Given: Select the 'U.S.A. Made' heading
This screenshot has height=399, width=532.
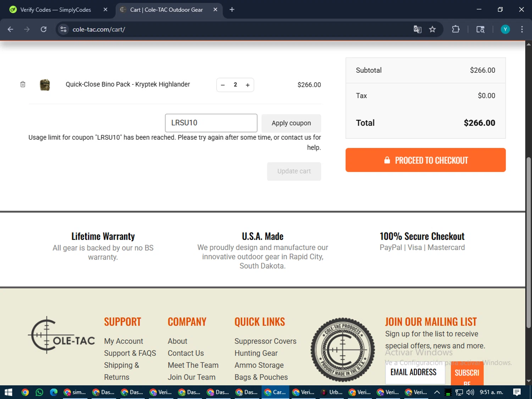Looking at the screenshot, I should tap(262, 236).
